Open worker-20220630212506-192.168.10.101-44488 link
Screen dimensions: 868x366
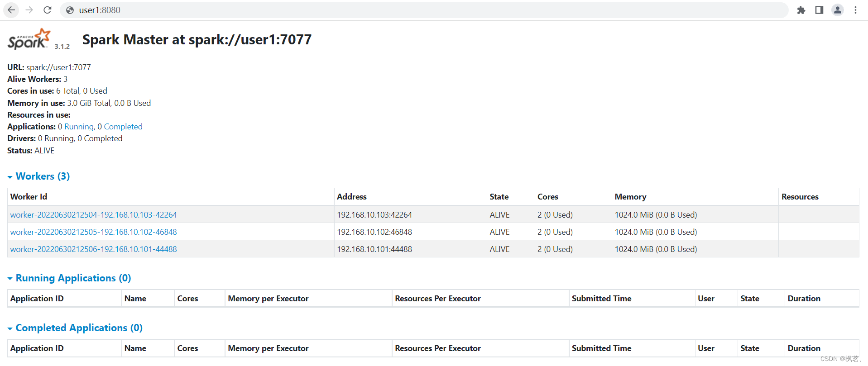pyautogui.click(x=93, y=249)
